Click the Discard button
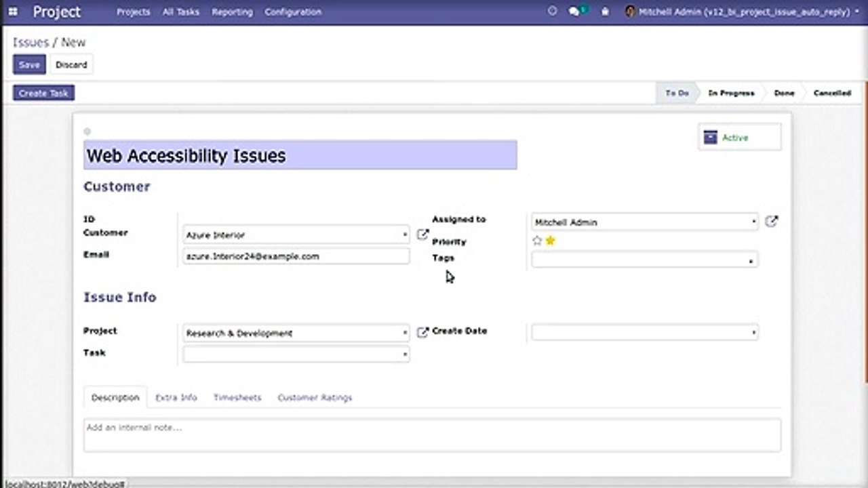This screenshot has width=868, height=488. [71, 65]
